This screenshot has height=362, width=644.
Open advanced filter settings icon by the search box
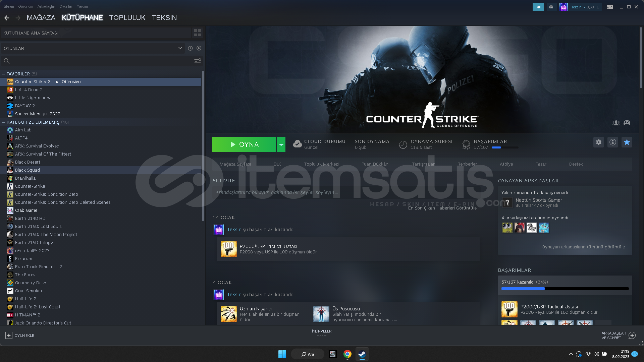tap(198, 61)
